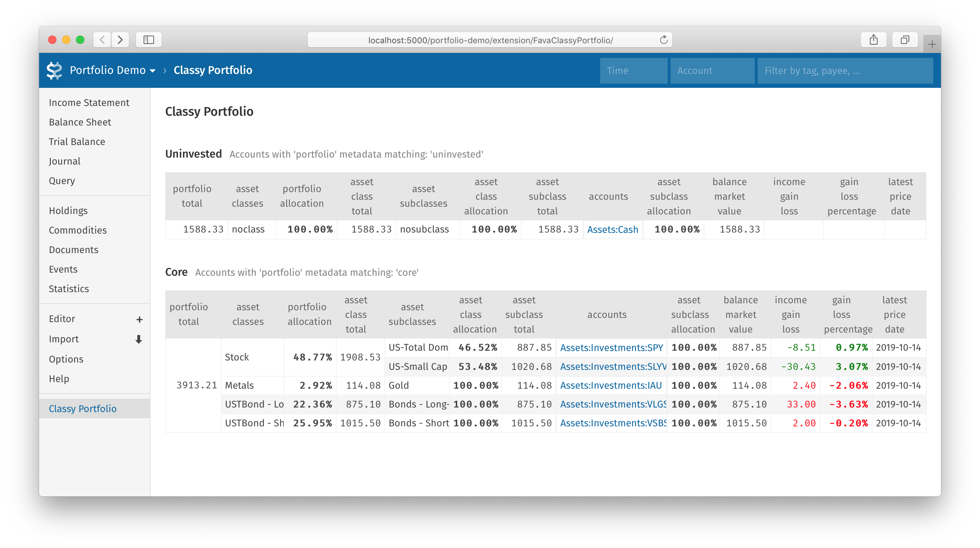Toggle the Safari sidebar button
980x548 pixels.
(149, 40)
